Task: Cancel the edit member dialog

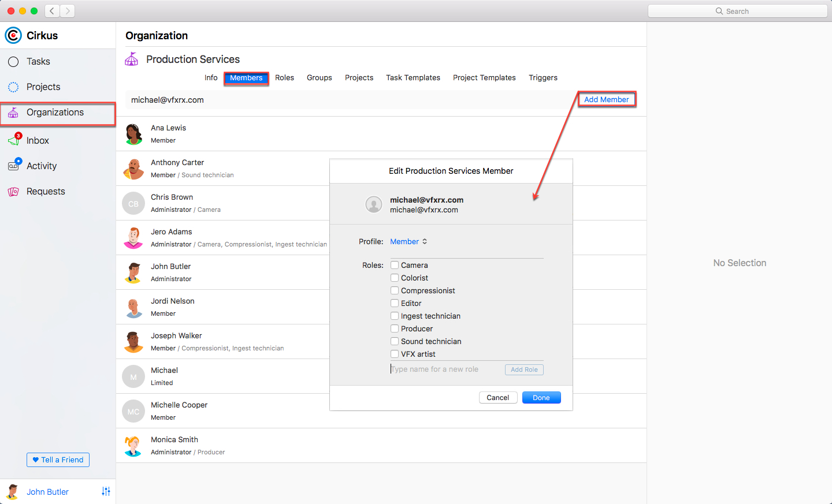Action: 498,398
